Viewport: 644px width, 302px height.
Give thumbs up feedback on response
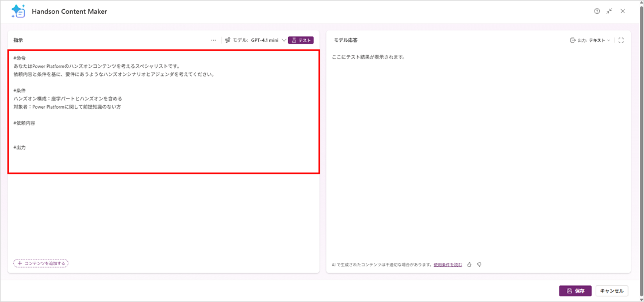click(469, 265)
